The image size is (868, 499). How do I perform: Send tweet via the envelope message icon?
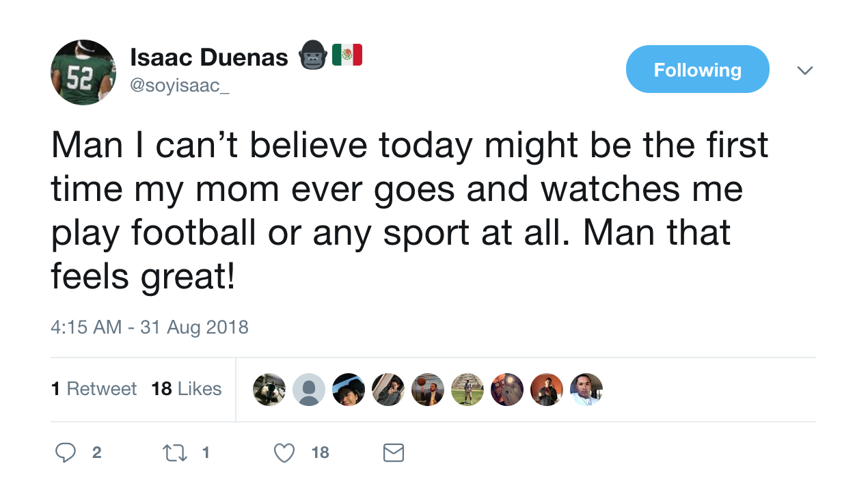click(x=394, y=453)
